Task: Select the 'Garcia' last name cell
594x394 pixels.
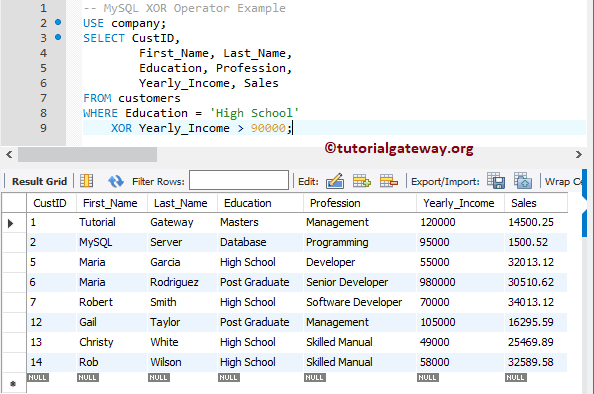Action: [182, 263]
